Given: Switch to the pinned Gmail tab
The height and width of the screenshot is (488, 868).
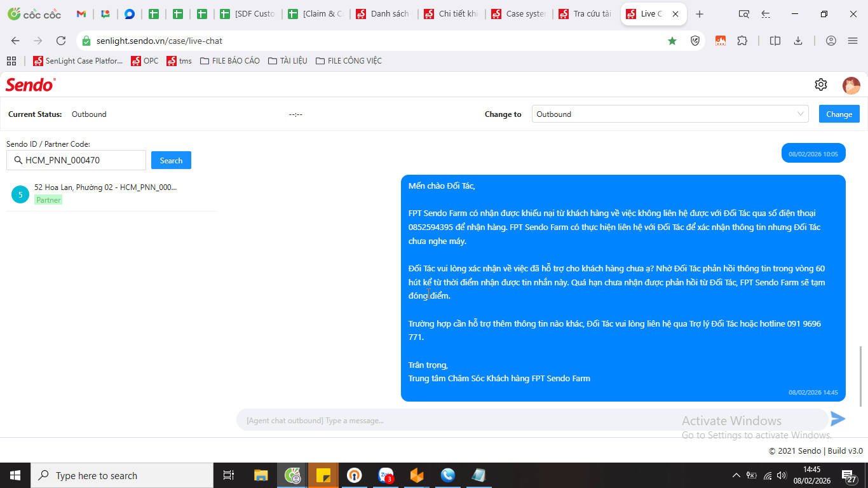Looking at the screenshot, I should (81, 14).
